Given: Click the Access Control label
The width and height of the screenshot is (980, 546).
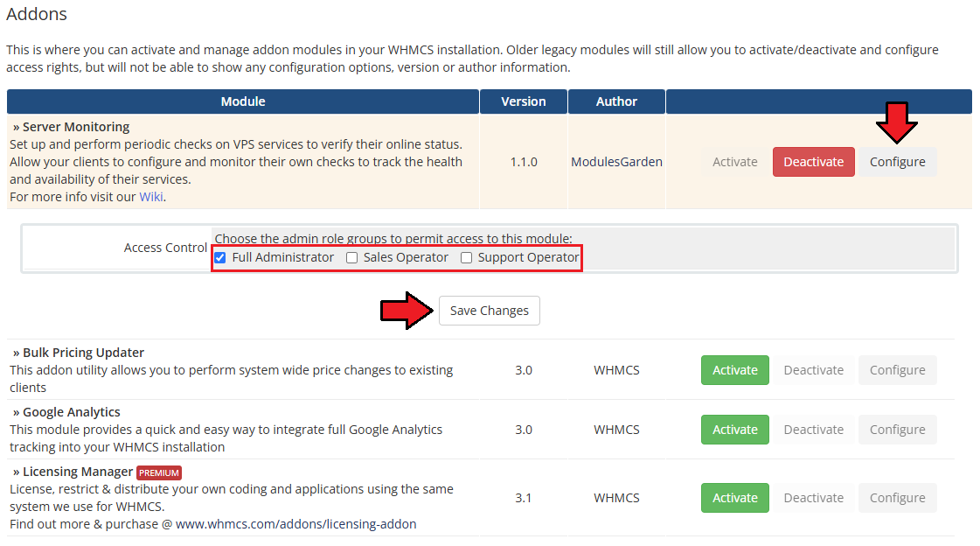Looking at the screenshot, I should pyautogui.click(x=165, y=248).
